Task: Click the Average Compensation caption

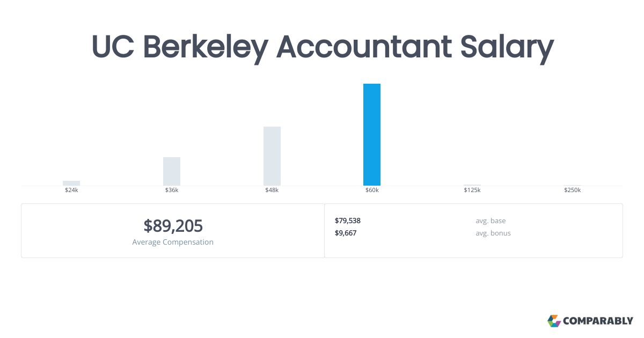Action: 173,242
